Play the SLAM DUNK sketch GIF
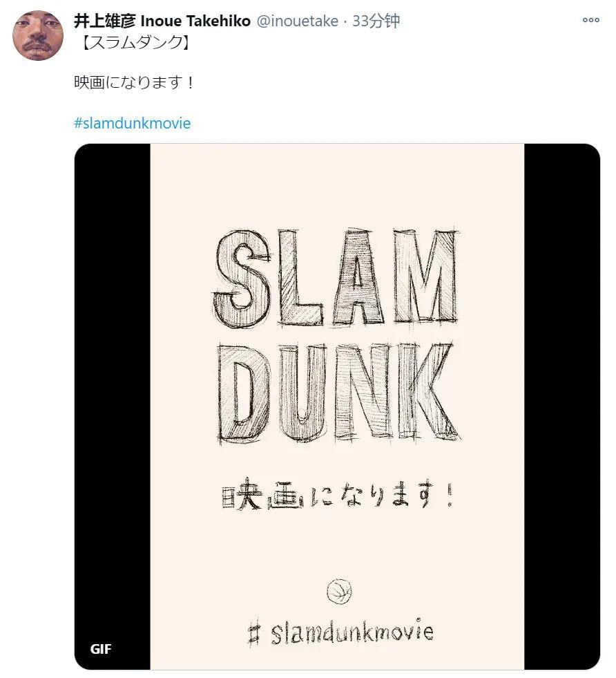The height and width of the screenshot is (678, 616). [337, 407]
